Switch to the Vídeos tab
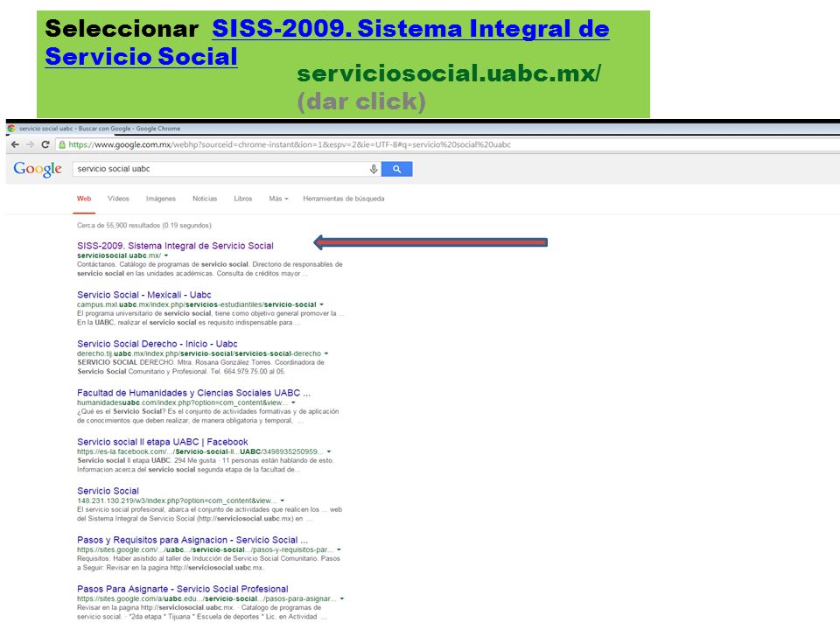 tap(118, 199)
